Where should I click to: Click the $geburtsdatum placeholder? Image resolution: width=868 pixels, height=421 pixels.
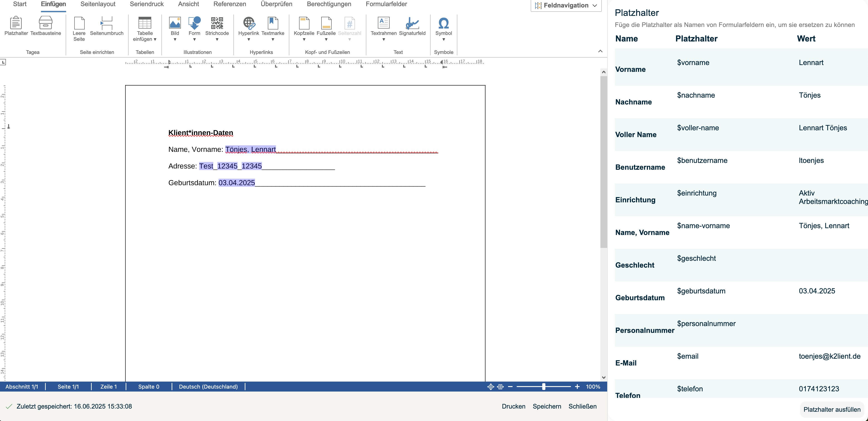701,291
